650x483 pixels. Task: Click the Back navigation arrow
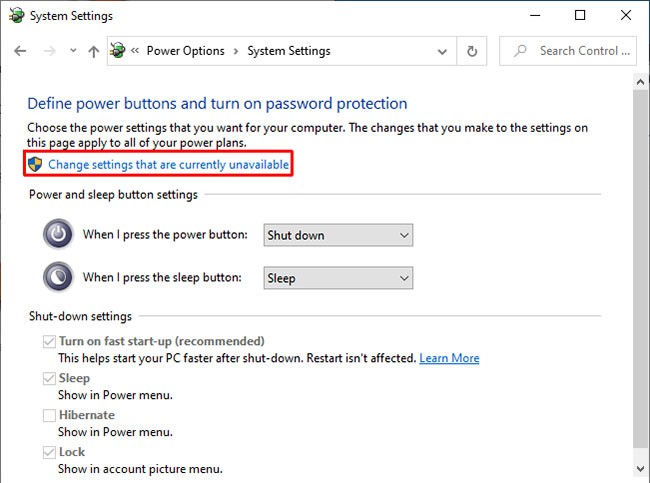[20, 51]
